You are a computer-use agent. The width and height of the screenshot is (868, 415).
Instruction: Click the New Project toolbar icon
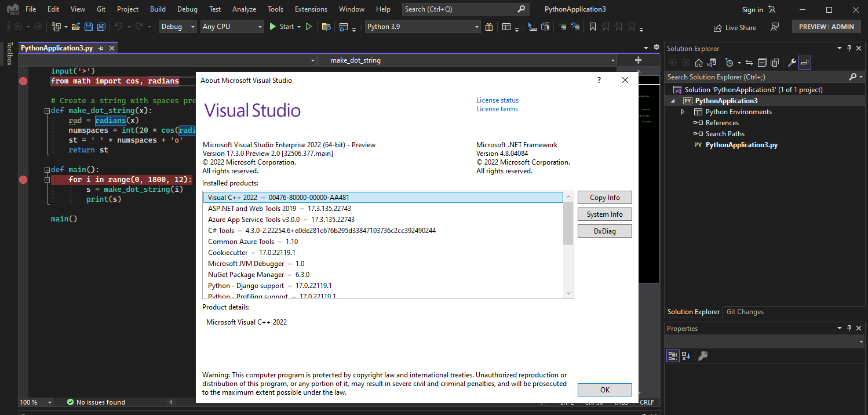55,27
